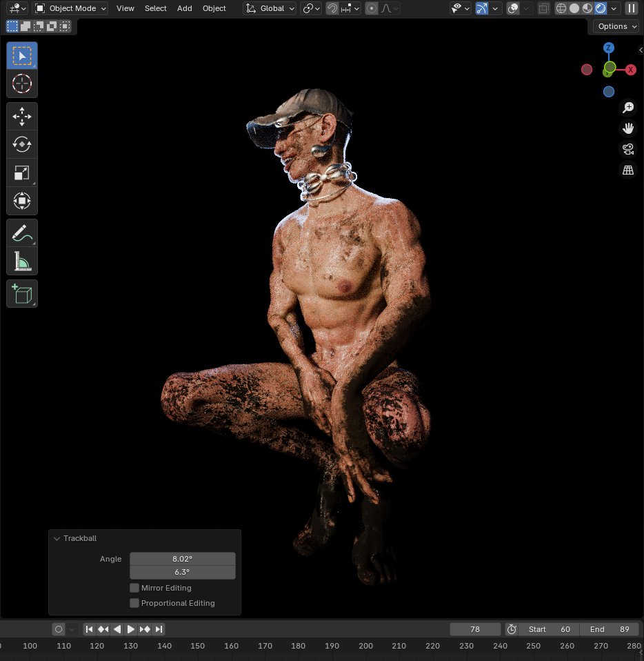The height and width of the screenshot is (661, 644).
Task: Open the gizmo options dropdown arrow
Action: 495,8
